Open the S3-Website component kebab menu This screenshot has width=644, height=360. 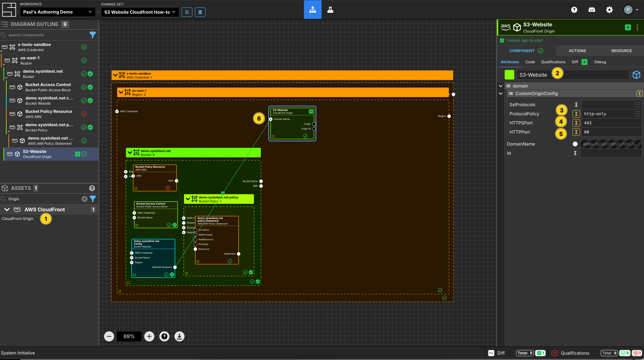point(637,27)
